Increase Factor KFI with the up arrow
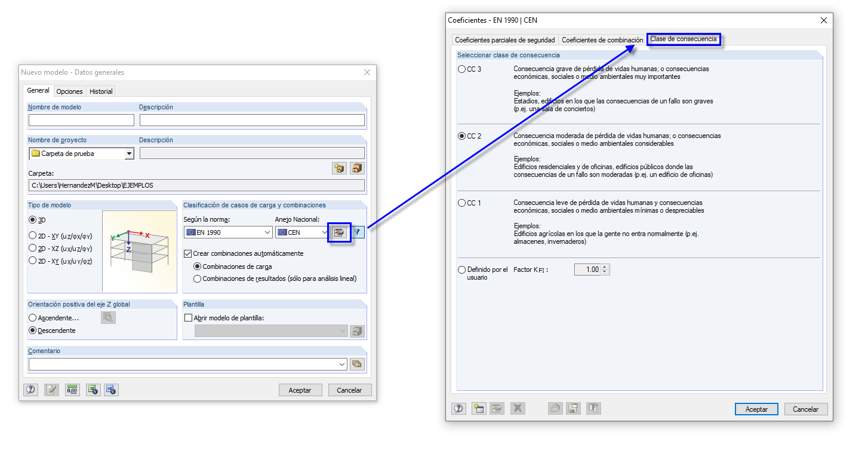 pyautogui.click(x=605, y=267)
